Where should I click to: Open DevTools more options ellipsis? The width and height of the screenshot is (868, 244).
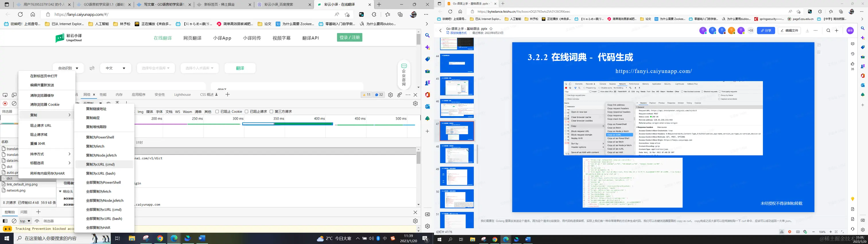pyautogui.click(x=408, y=95)
